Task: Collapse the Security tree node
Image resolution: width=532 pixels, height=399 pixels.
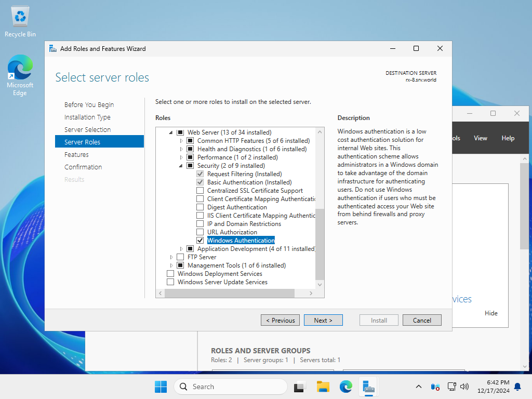Action: (181, 165)
